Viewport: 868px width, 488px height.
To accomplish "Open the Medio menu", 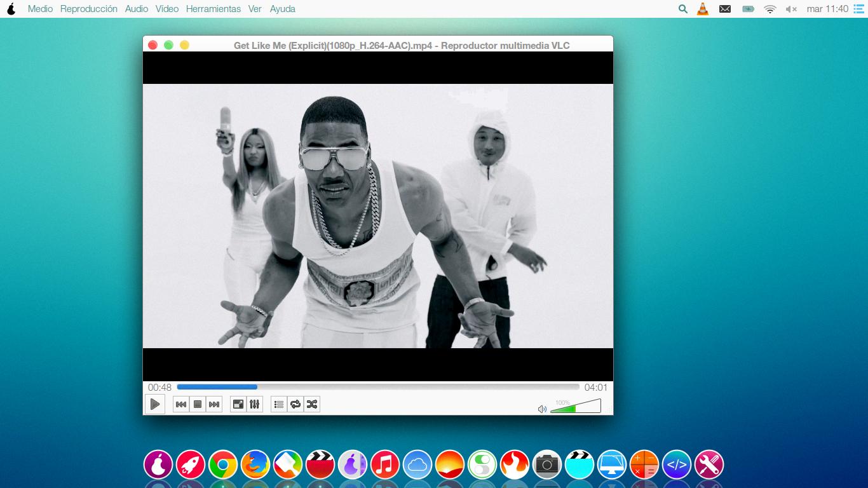I will [x=40, y=9].
